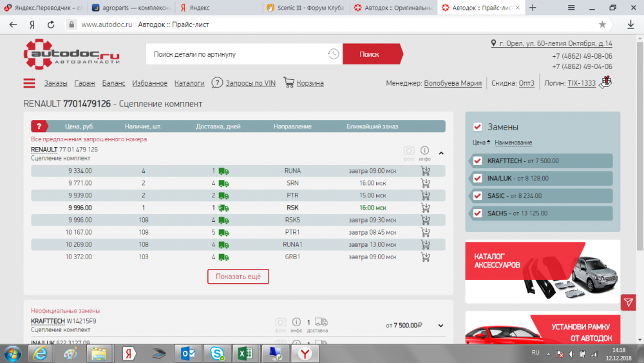Sort replacements by Наименование
Viewport: 644px width, 363px height.
point(513,142)
